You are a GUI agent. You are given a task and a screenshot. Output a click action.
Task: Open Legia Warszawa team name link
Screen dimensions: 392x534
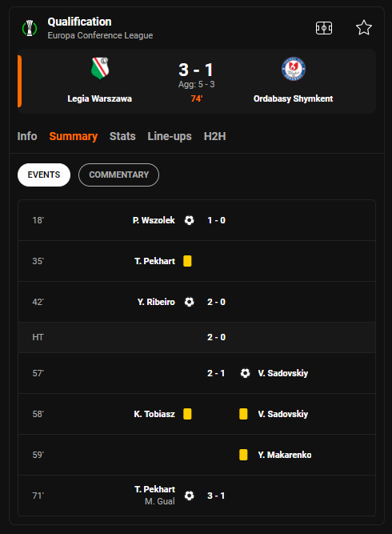(x=100, y=98)
